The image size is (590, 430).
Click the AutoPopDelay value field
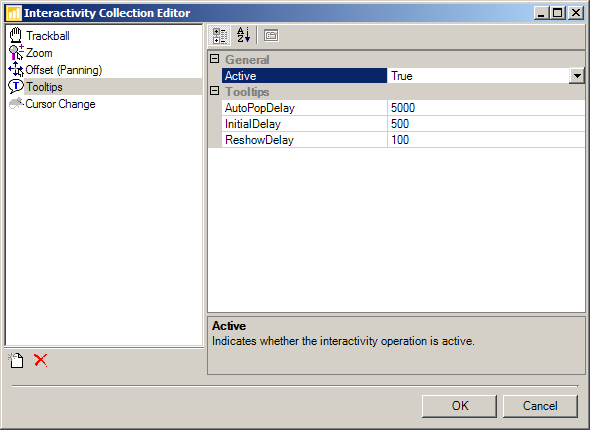pyautogui.click(x=486, y=108)
